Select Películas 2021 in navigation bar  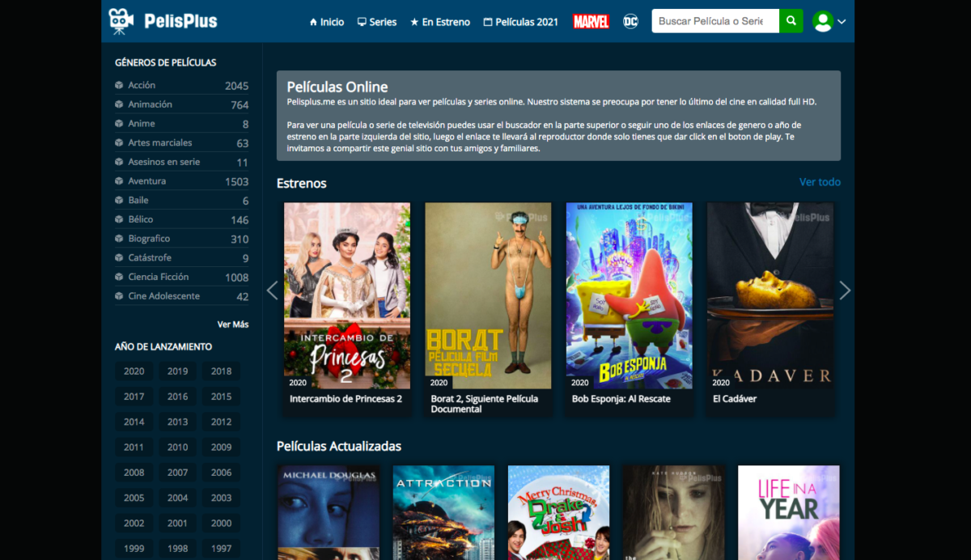(x=520, y=22)
